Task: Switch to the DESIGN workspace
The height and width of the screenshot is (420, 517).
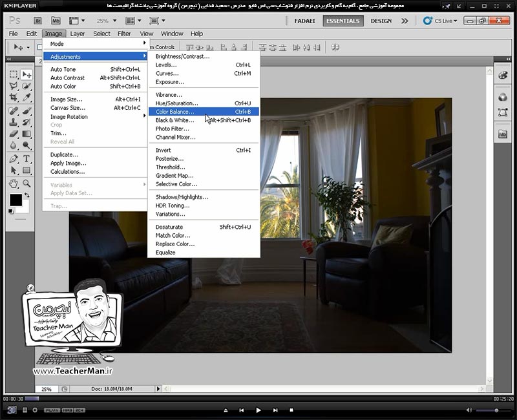Action: pos(381,21)
